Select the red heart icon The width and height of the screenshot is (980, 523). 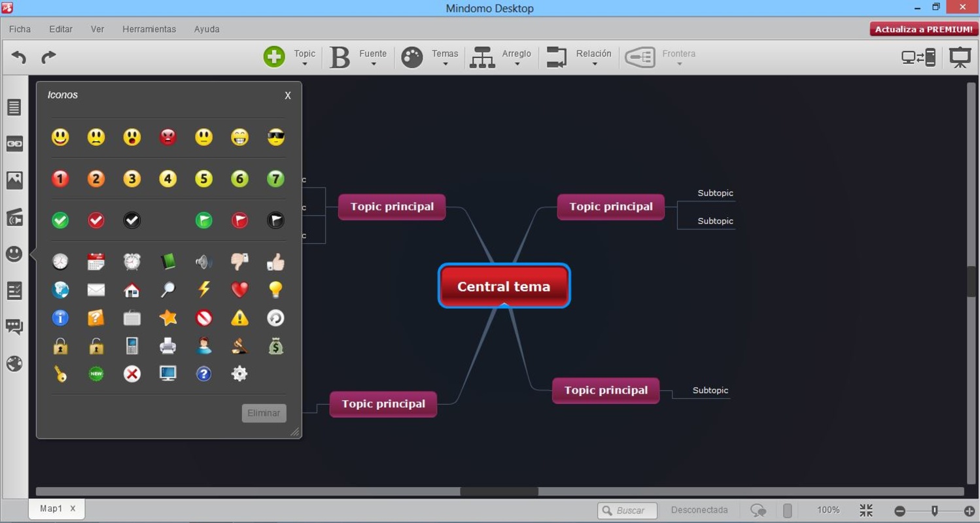pos(240,290)
